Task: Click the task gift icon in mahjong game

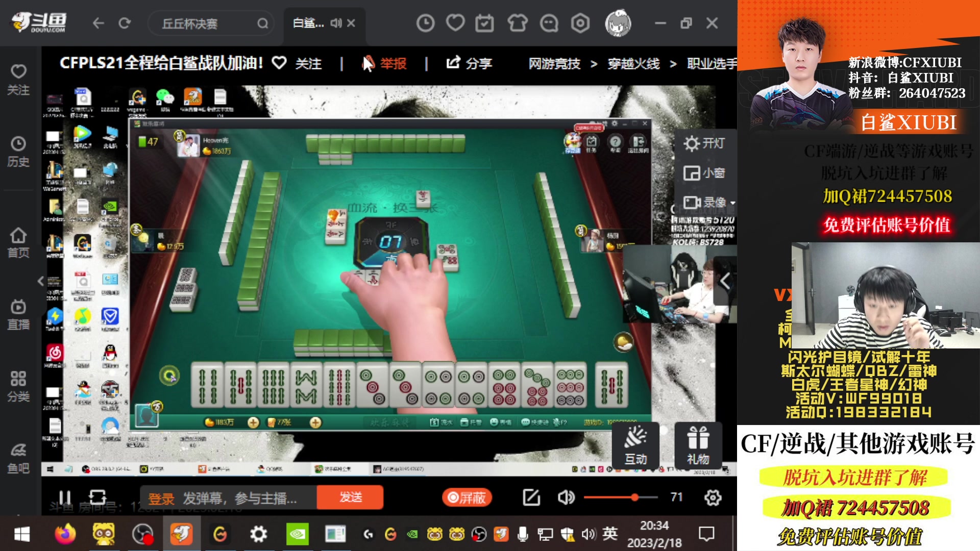Action: (x=592, y=142)
